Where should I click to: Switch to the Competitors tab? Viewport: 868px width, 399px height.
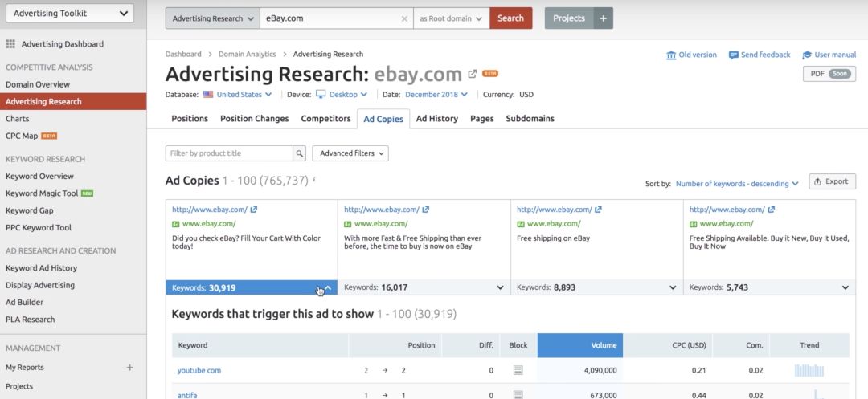tap(326, 118)
